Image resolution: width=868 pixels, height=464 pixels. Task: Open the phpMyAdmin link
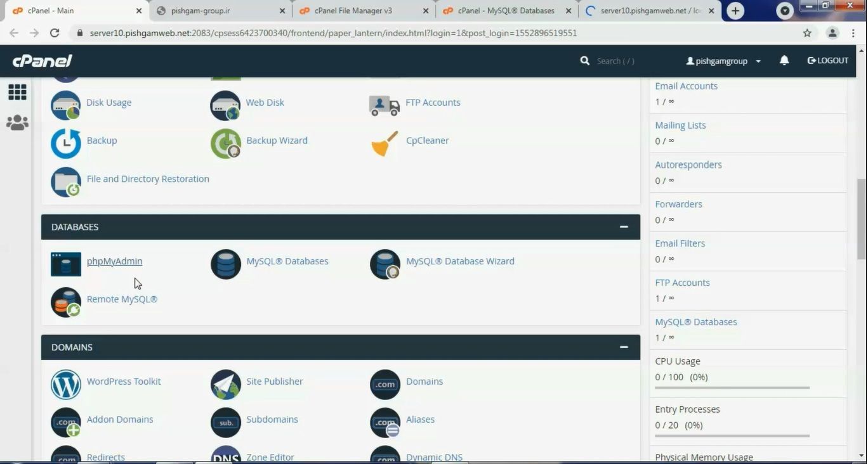coord(114,261)
